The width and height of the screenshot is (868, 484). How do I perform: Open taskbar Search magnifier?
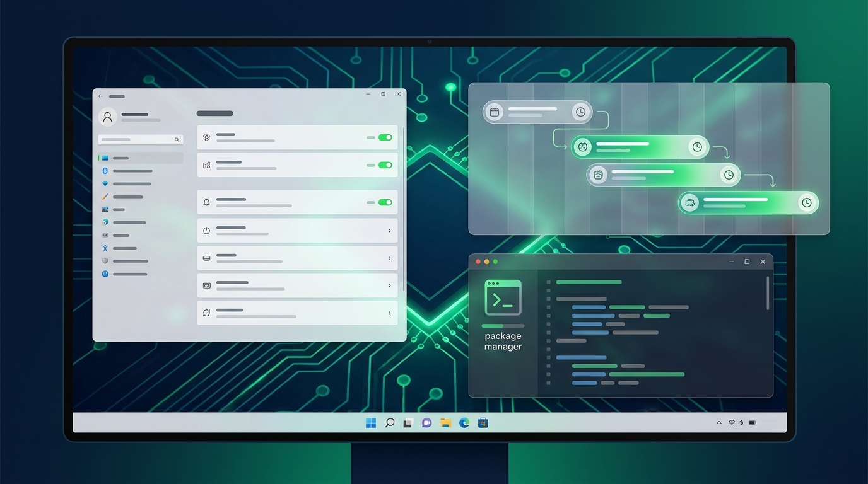point(390,423)
